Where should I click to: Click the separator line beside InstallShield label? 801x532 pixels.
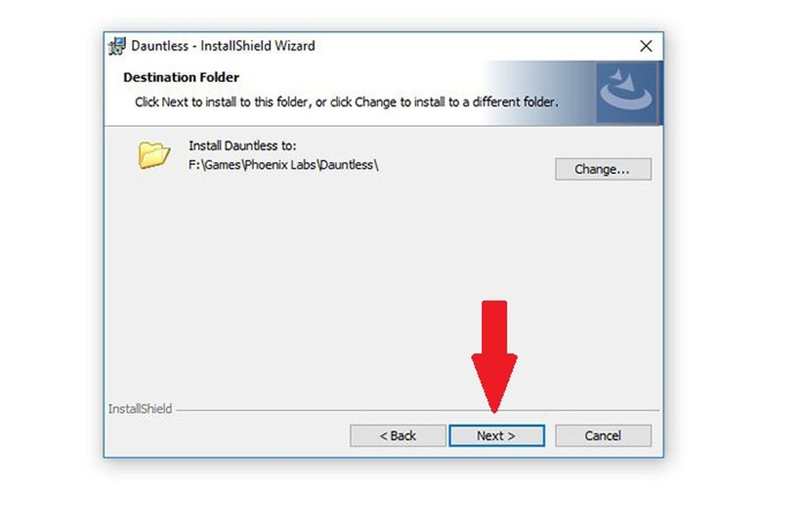[x=418, y=410]
